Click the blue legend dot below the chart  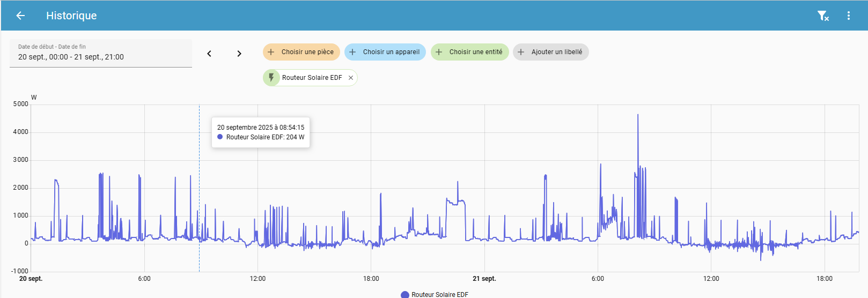coord(405,294)
